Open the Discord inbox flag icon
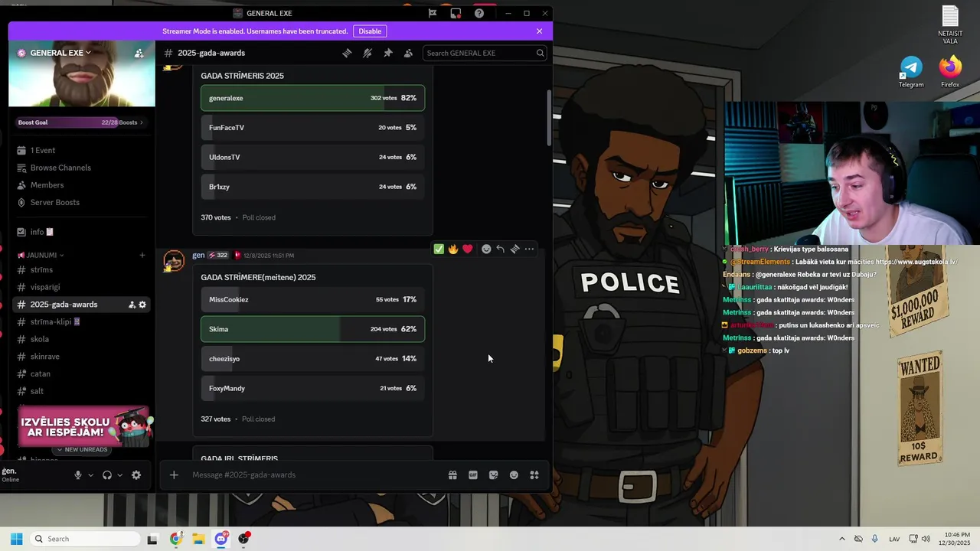This screenshot has width=980, height=551. tap(433, 13)
